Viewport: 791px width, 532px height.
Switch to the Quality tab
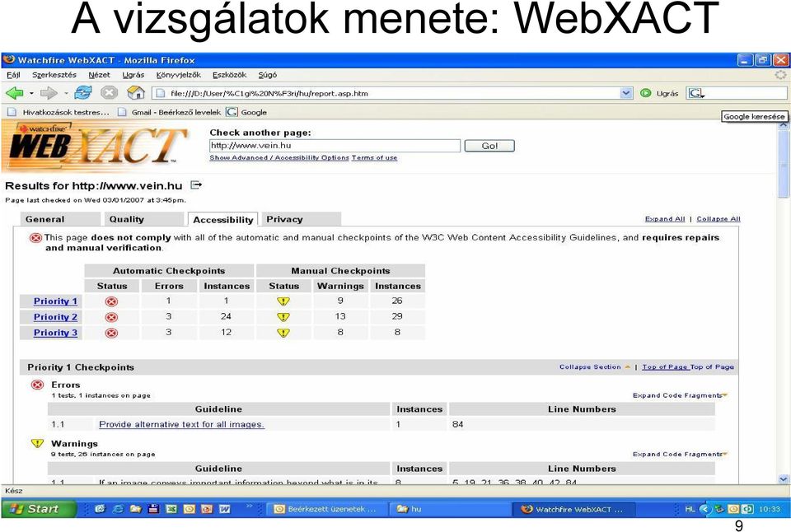(143, 219)
